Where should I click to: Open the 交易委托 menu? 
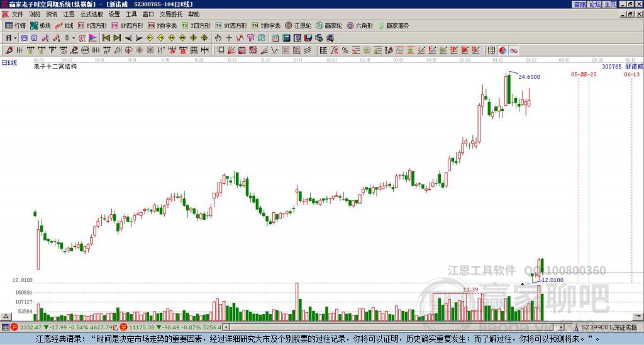(171, 14)
